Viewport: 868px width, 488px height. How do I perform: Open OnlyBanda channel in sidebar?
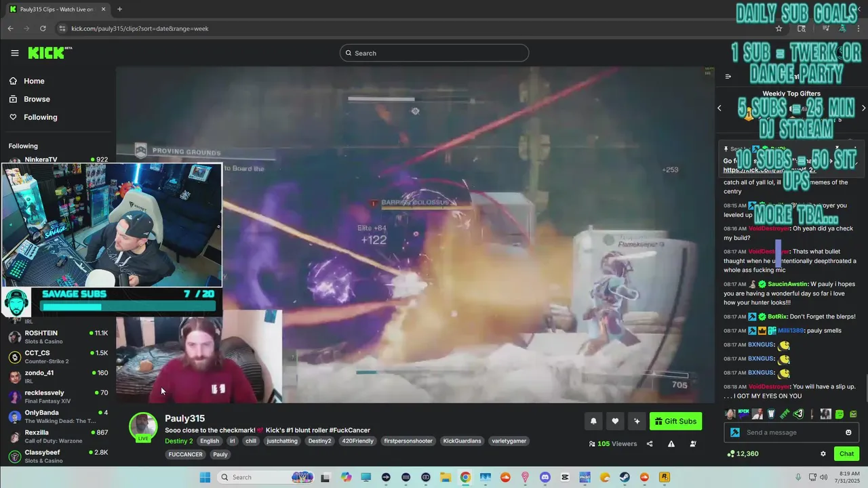tap(58, 416)
